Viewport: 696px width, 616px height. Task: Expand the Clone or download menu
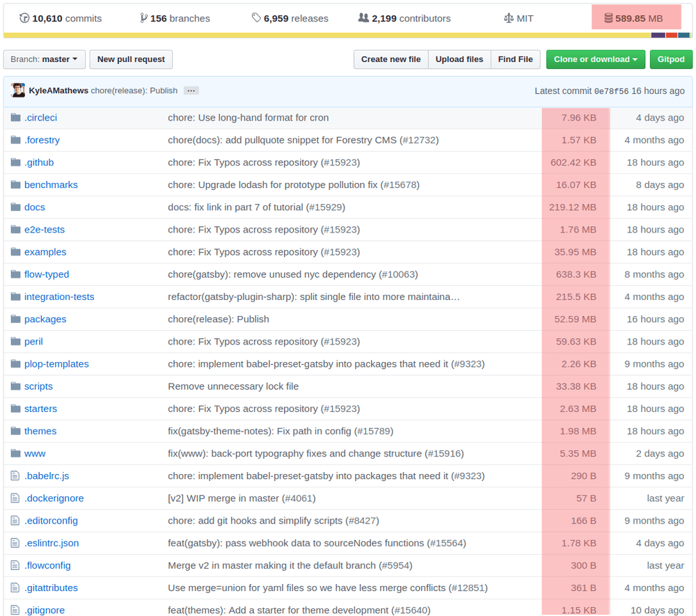point(595,59)
